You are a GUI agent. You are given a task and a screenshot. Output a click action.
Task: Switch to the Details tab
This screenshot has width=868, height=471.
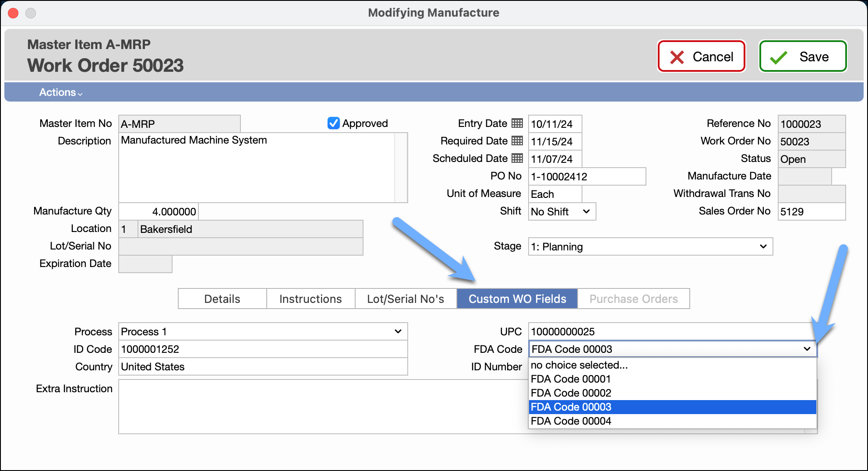click(222, 299)
